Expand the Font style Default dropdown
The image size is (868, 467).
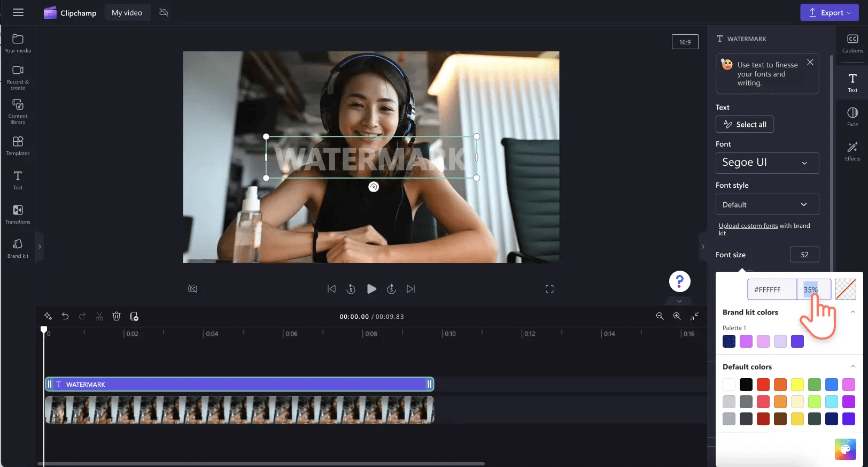(x=767, y=204)
